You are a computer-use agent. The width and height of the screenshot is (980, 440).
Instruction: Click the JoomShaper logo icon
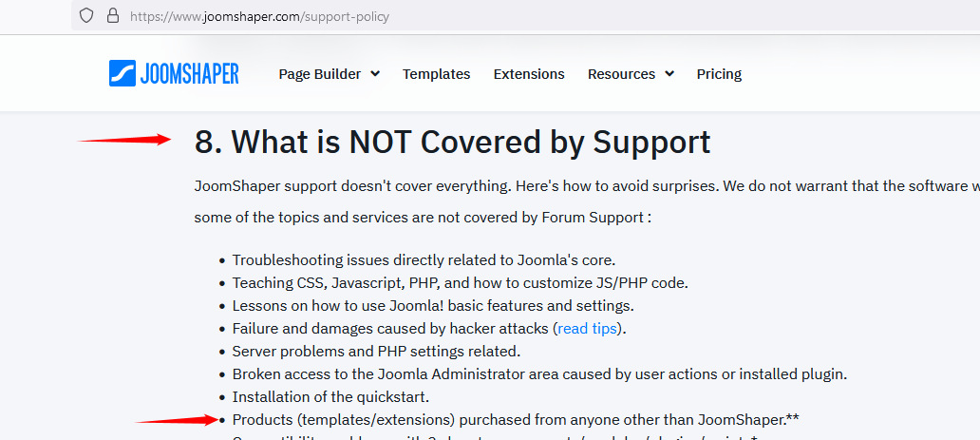(122, 74)
